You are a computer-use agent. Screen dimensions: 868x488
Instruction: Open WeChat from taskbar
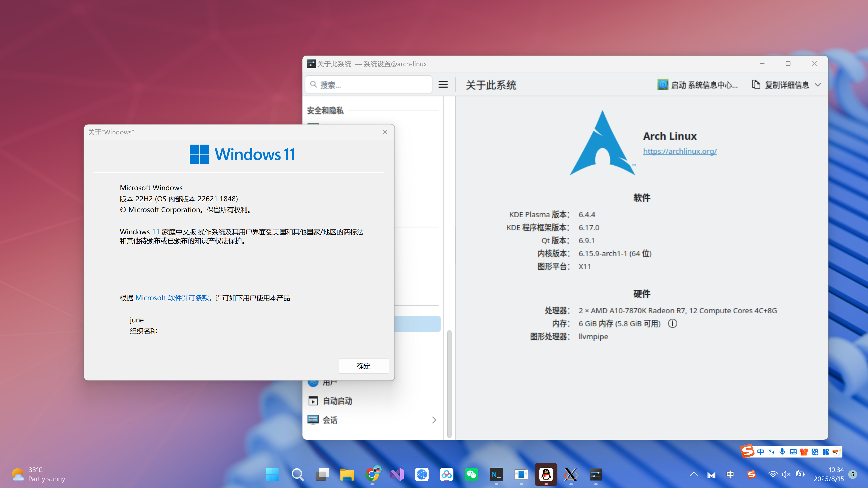click(x=471, y=474)
